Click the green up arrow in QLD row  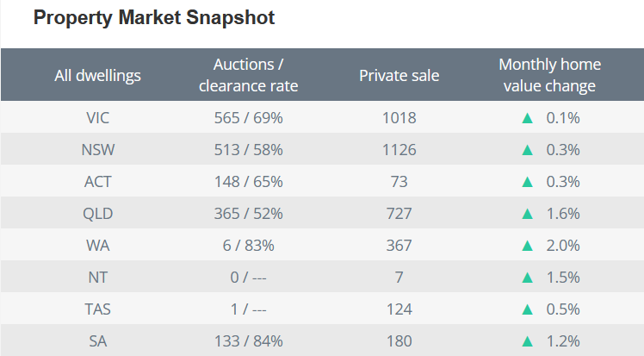pyautogui.click(x=528, y=214)
